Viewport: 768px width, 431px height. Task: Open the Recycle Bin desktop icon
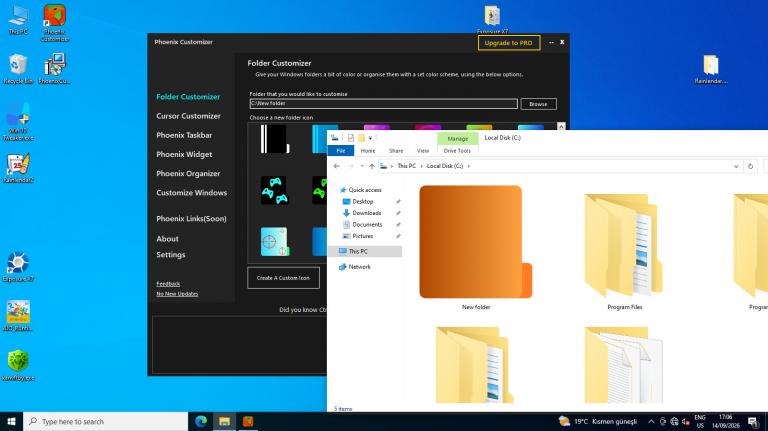18,69
